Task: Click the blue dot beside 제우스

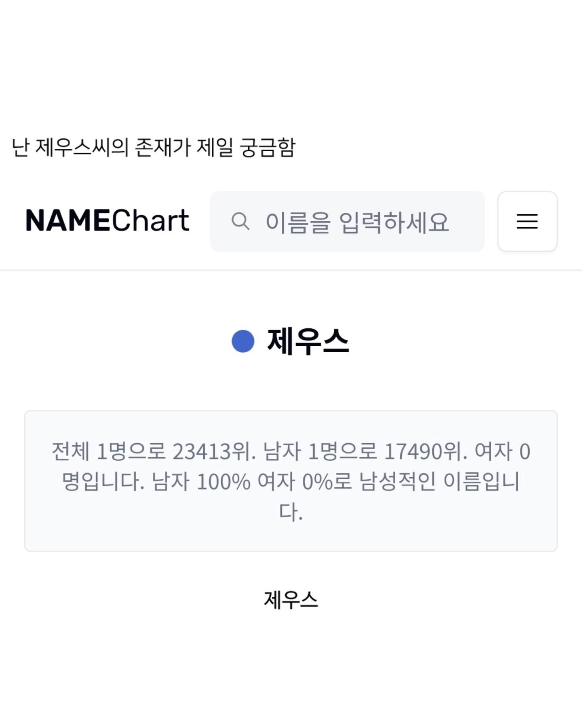Action: (x=242, y=341)
